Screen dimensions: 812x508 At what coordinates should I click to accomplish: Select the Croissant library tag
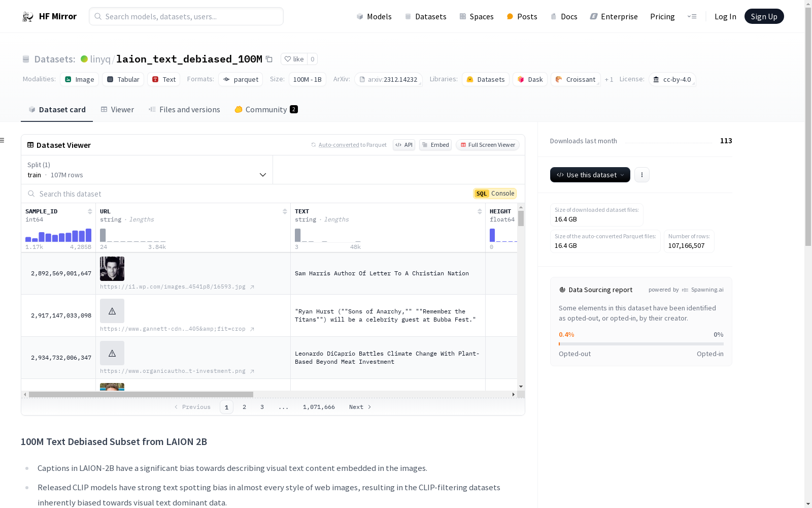[576, 80]
